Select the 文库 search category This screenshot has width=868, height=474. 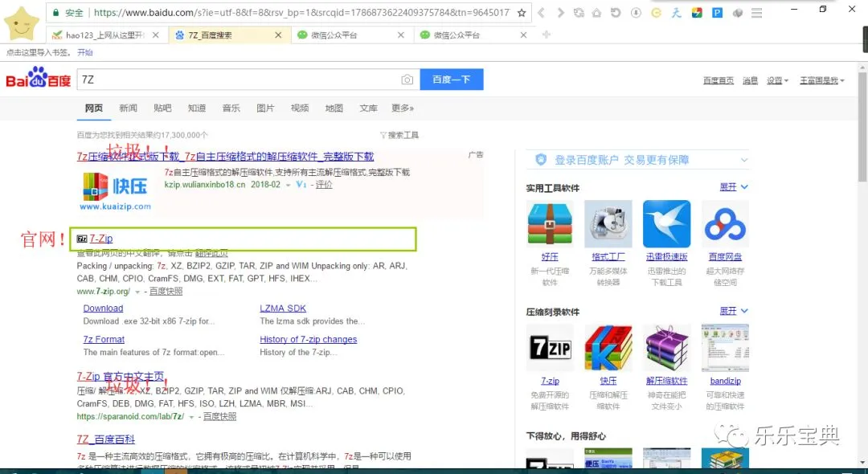pyautogui.click(x=368, y=108)
